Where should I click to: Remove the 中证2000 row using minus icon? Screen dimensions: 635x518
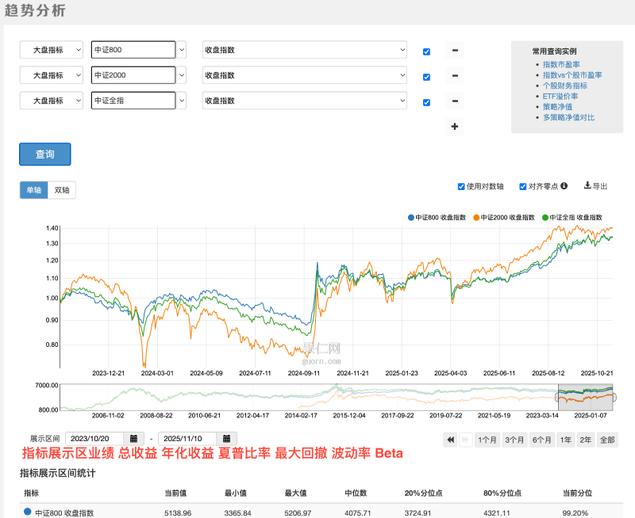(455, 76)
